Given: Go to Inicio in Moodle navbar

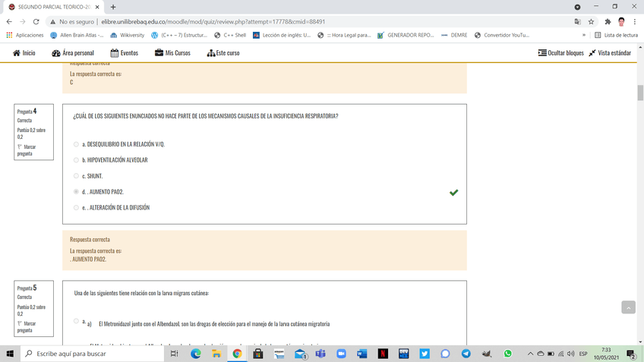Looking at the screenshot, I should coord(24,53).
